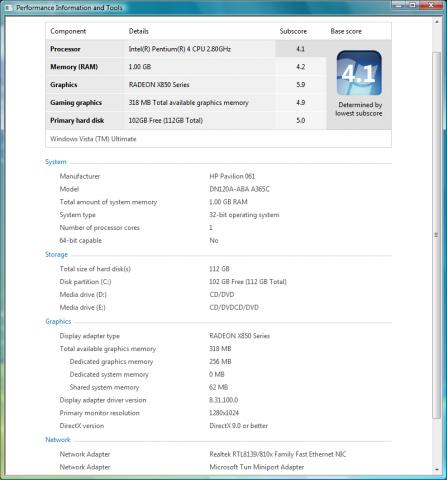
Task: Click 'Number of processor cores' label
Action: coord(99,228)
